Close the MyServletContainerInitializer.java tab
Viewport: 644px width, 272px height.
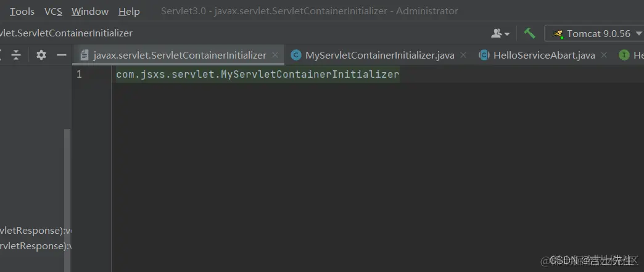(463, 55)
